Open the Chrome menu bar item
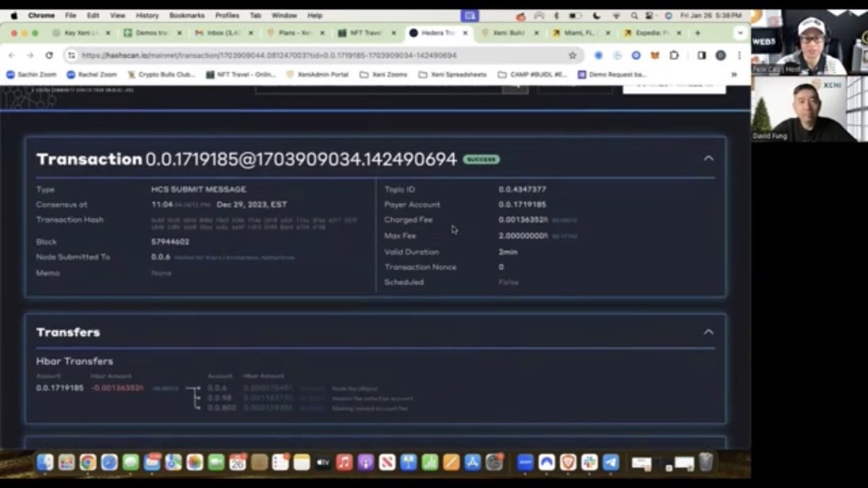Image resolution: width=868 pixels, height=488 pixels. point(41,15)
